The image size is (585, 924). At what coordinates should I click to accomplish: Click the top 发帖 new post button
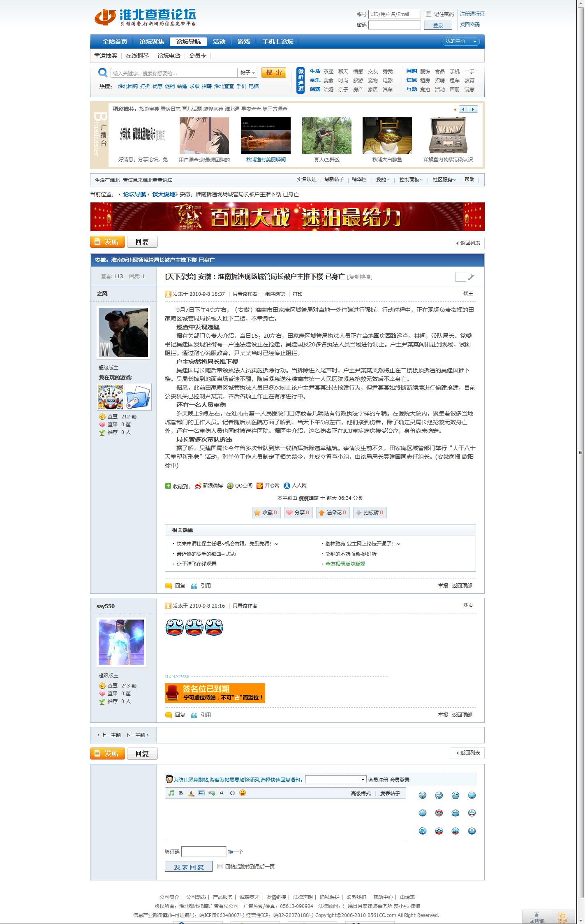[x=107, y=242]
